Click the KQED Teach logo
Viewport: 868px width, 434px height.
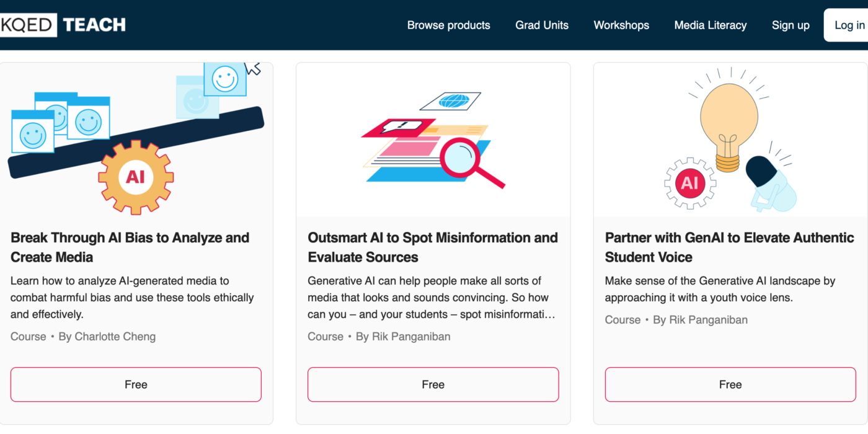click(x=62, y=25)
